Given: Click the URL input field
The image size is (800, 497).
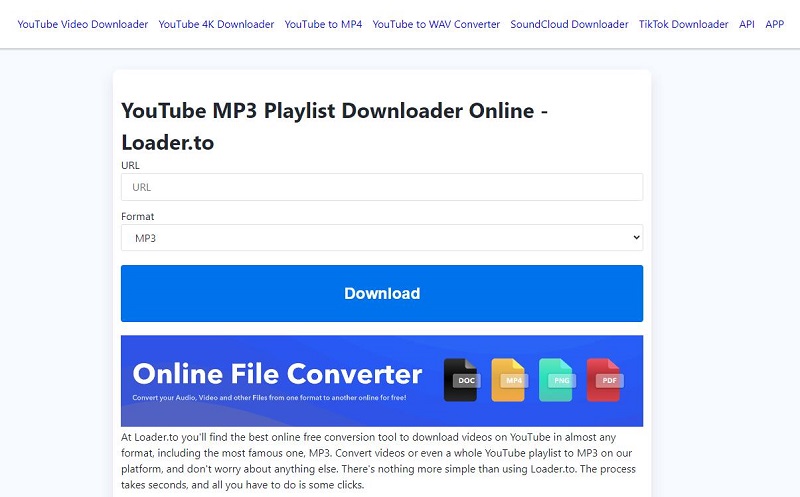Looking at the screenshot, I should point(382,187).
